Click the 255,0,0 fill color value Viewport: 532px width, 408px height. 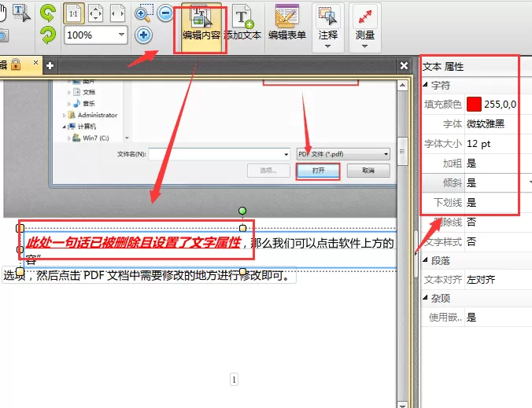pos(500,105)
